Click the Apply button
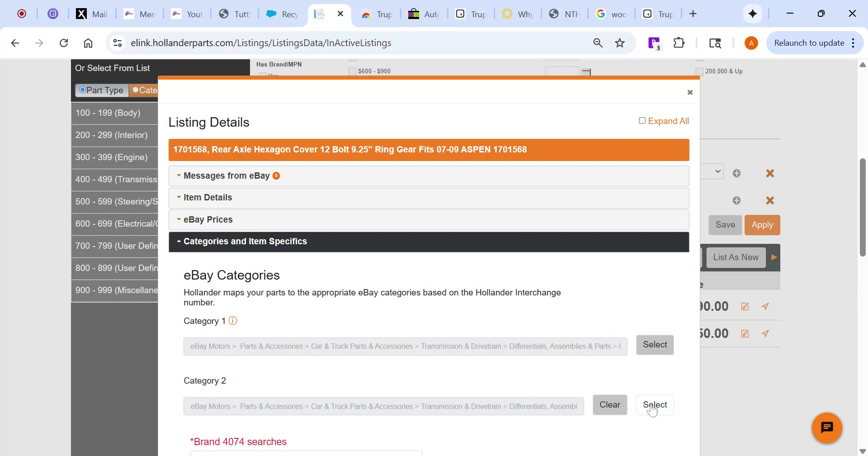 (762, 225)
